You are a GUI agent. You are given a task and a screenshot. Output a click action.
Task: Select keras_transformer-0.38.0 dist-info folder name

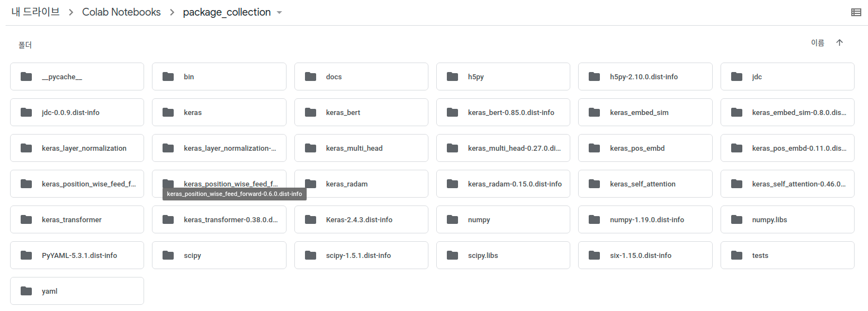(231, 220)
